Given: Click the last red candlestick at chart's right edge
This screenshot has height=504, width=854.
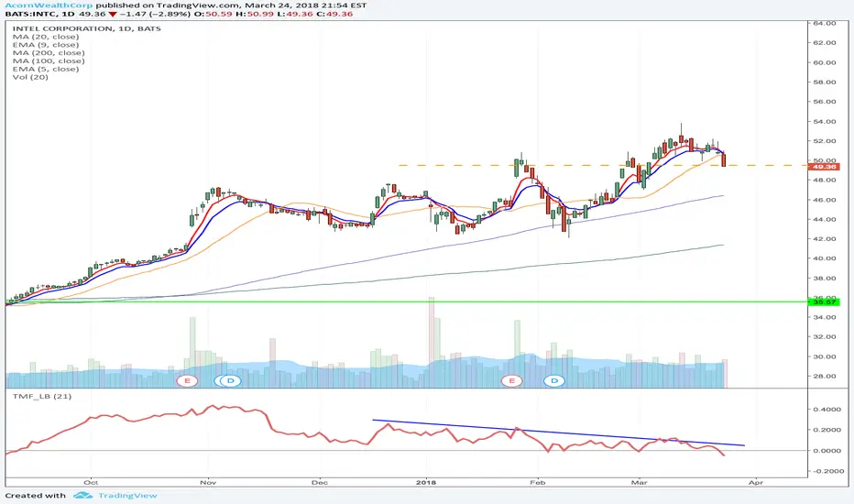Looking at the screenshot, I should 724,160.
